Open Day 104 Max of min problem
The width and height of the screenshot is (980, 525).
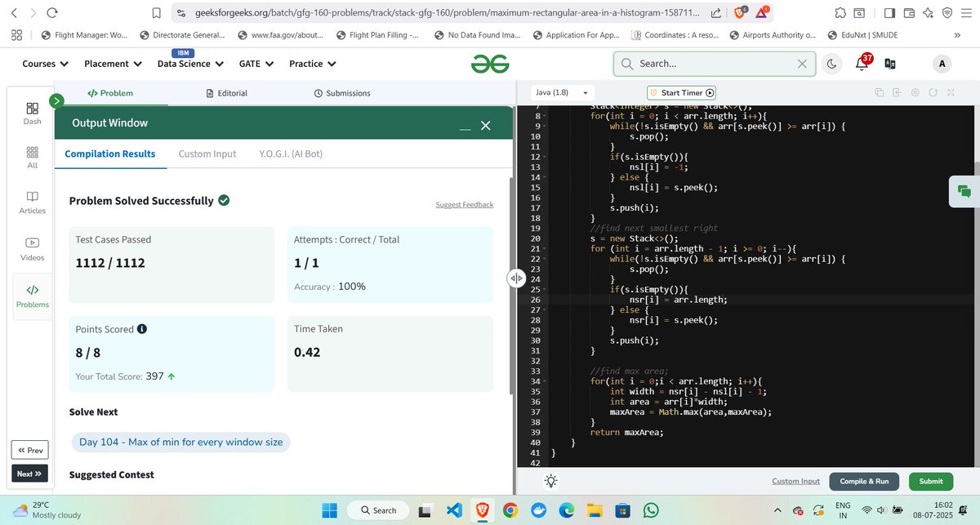(180, 442)
